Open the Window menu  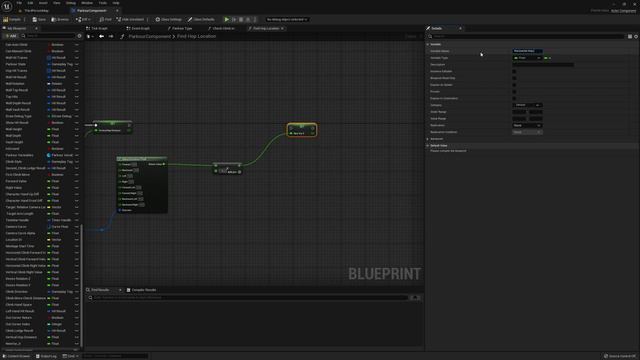[x=87, y=3]
